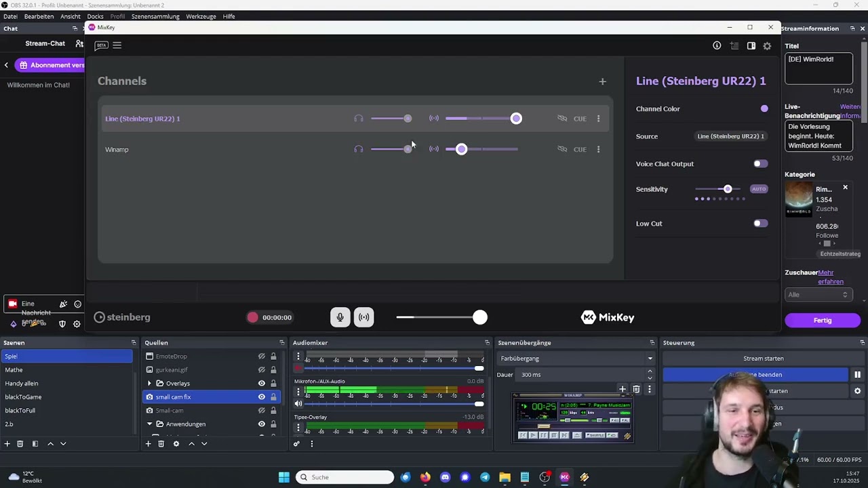This screenshot has height=488, width=868.
Task: Increase the Dauer transition duration
Action: tap(650, 371)
